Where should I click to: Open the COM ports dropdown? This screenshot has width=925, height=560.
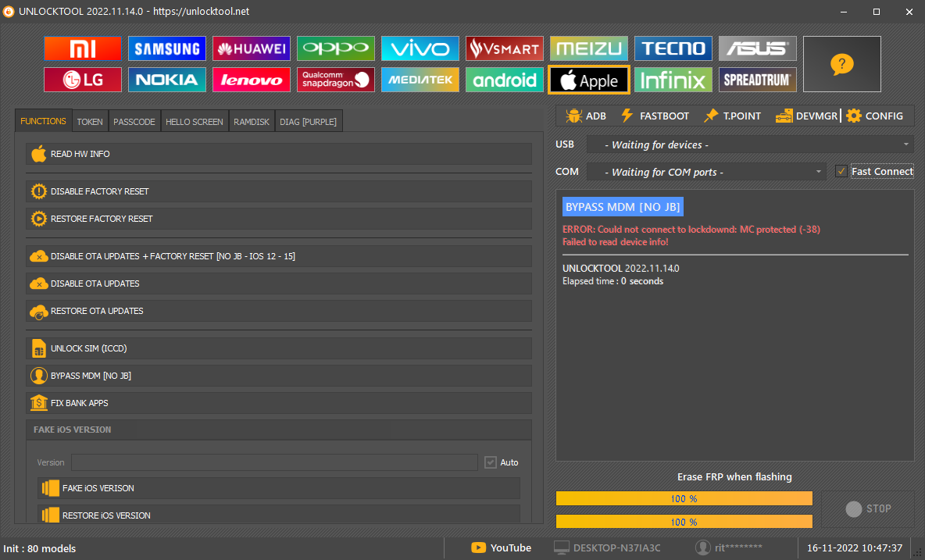tap(707, 172)
